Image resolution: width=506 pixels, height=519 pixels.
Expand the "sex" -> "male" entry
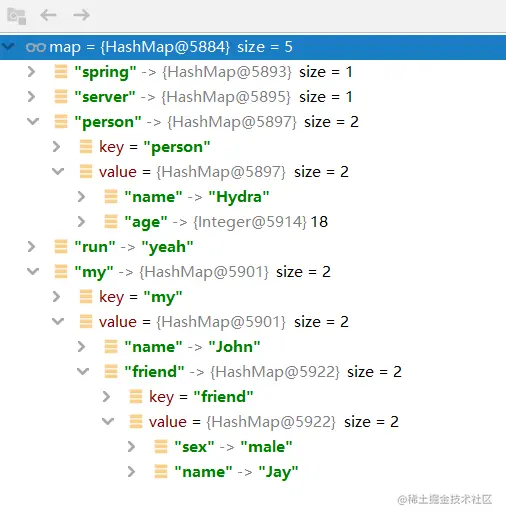(x=131, y=447)
